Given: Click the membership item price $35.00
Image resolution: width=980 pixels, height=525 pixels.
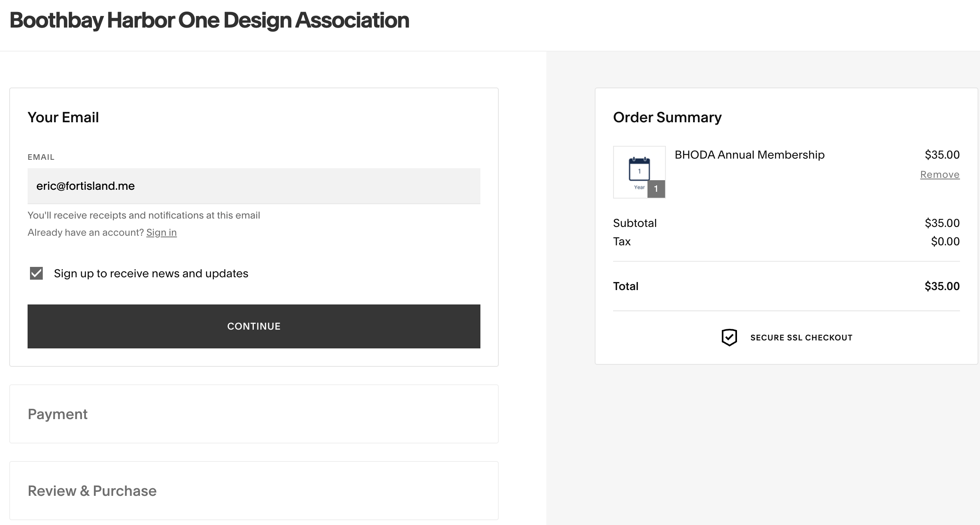Looking at the screenshot, I should click(942, 155).
